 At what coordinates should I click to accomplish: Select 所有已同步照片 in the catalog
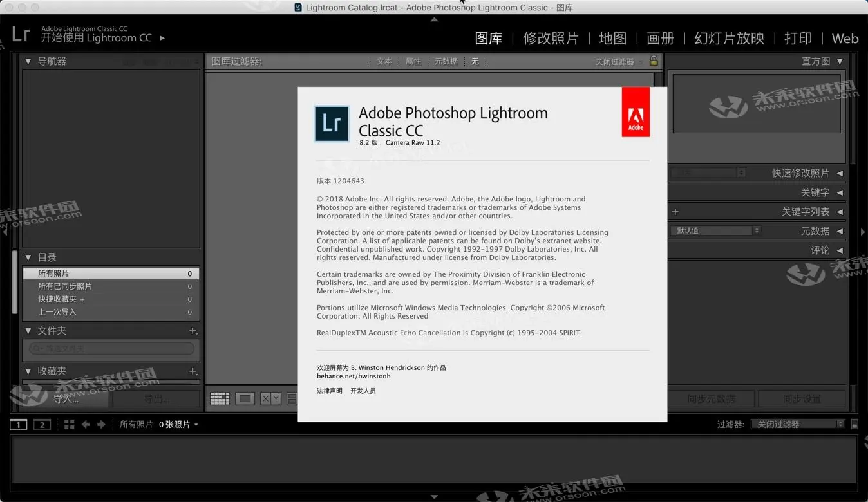pos(111,286)
